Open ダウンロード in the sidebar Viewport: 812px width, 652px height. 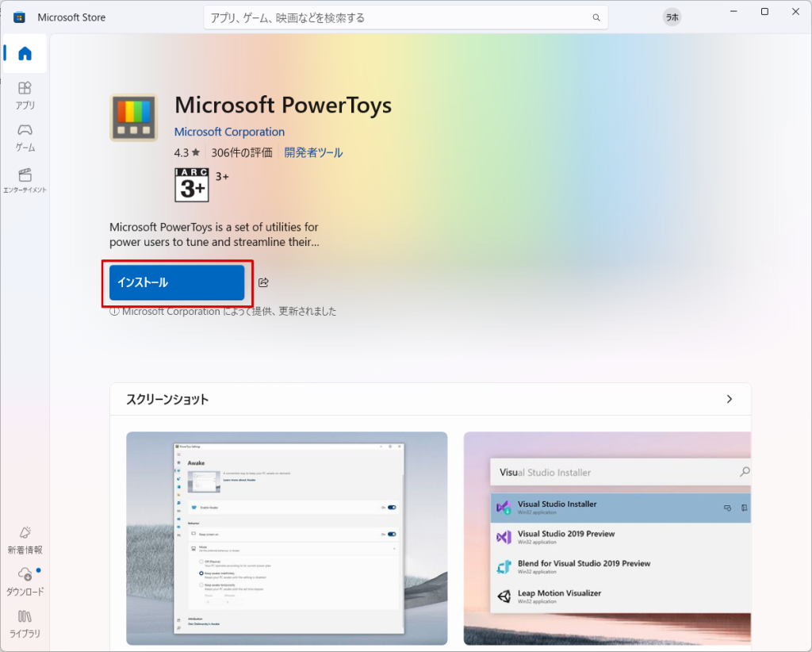25,581
